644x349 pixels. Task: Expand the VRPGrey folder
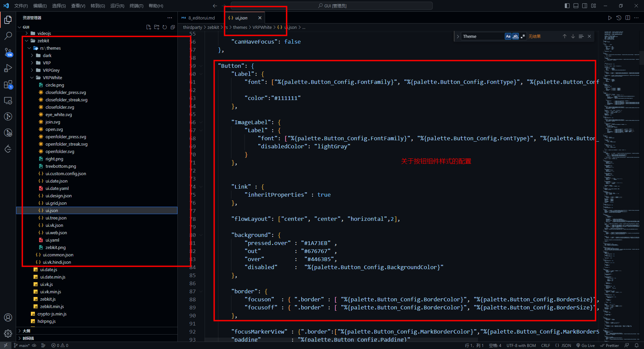(x=32, y=70)
